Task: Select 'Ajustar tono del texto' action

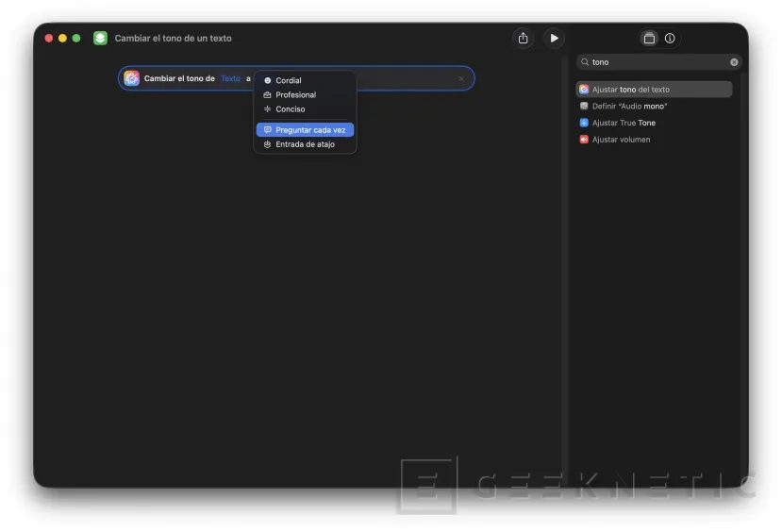Action: tap(630, 90)
